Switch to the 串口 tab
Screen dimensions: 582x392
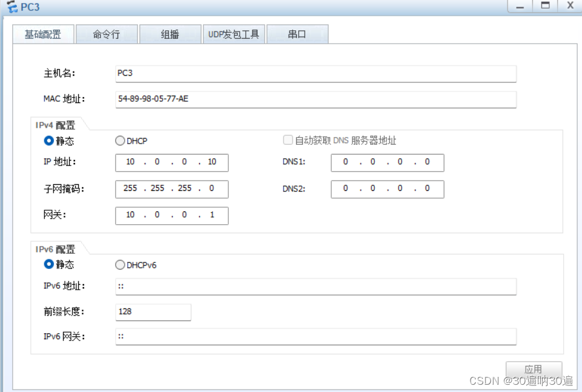297,35
